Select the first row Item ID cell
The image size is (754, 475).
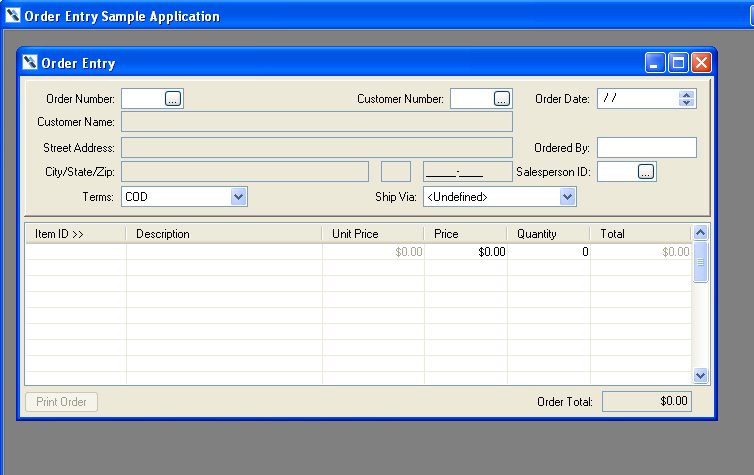(76, 252)
